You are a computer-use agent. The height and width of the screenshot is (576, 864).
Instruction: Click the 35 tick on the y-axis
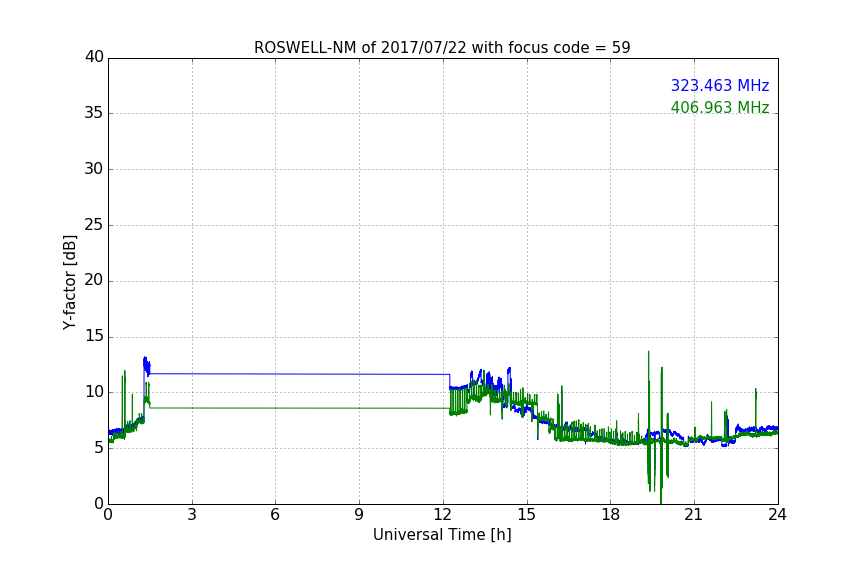tap(94, 113)
